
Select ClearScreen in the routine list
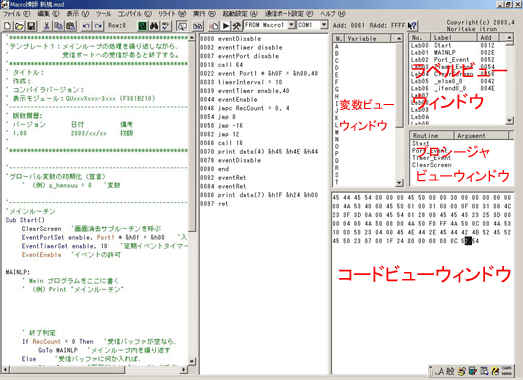pyautogui.click(x=431, y=165)
